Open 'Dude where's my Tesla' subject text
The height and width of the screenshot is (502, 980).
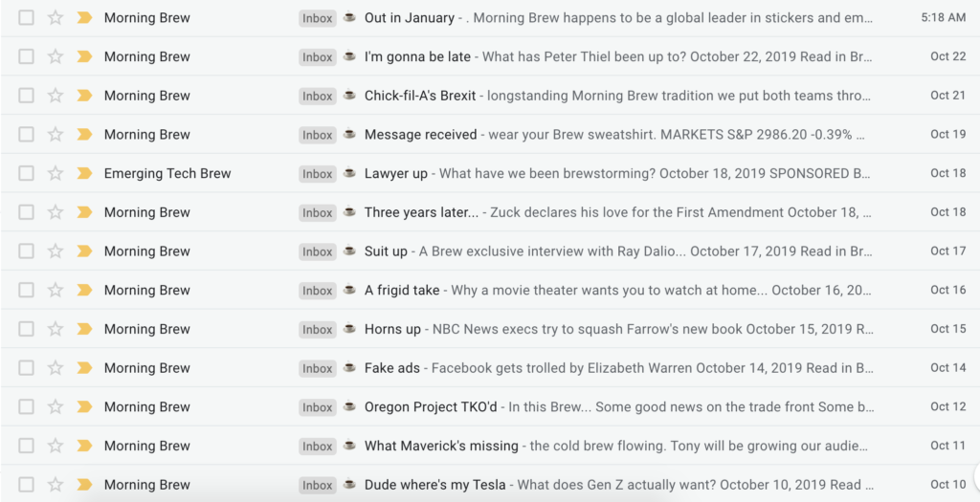click(435, 485)
